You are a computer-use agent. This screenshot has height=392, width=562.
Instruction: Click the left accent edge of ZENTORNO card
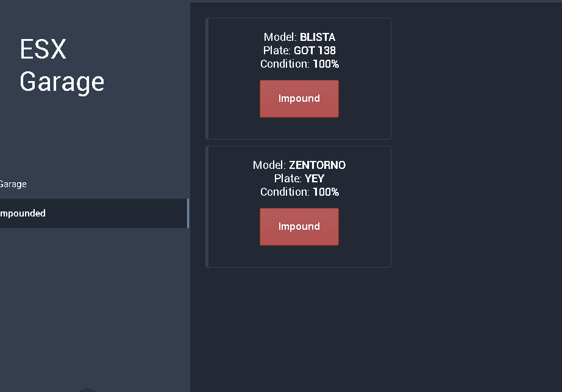(207, 207)
